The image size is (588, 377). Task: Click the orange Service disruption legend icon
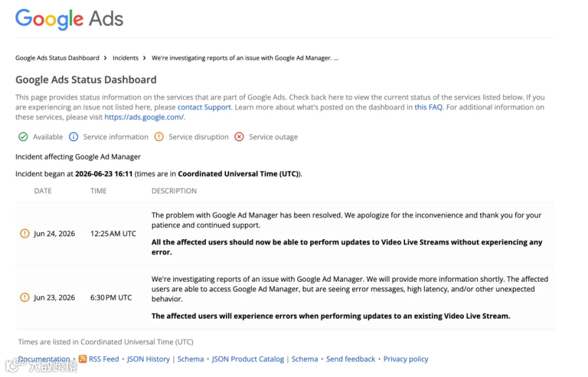(159, 137)
